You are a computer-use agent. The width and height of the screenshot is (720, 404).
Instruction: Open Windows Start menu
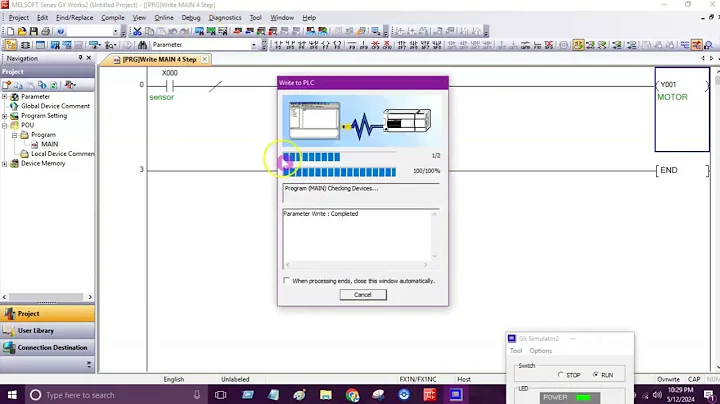click(12, 395)
